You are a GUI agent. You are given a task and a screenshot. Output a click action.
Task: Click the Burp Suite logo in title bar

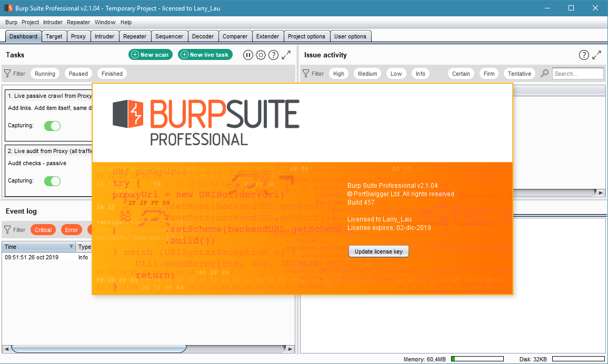tap(8, 8)
